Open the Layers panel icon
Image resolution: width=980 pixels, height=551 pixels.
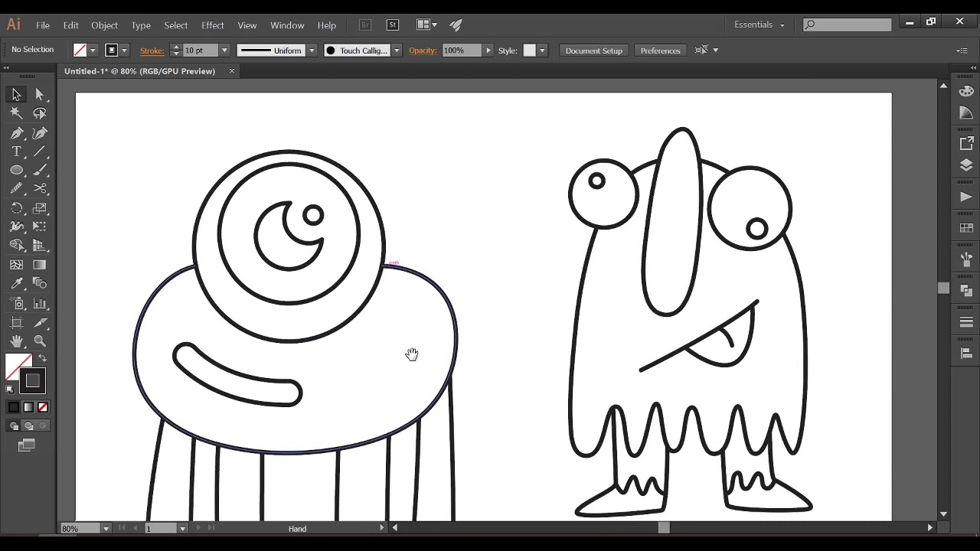(x=966, y=165)
